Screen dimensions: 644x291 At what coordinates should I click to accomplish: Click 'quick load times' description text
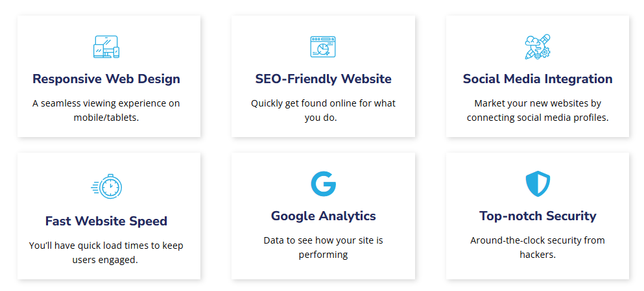[106, 253]
